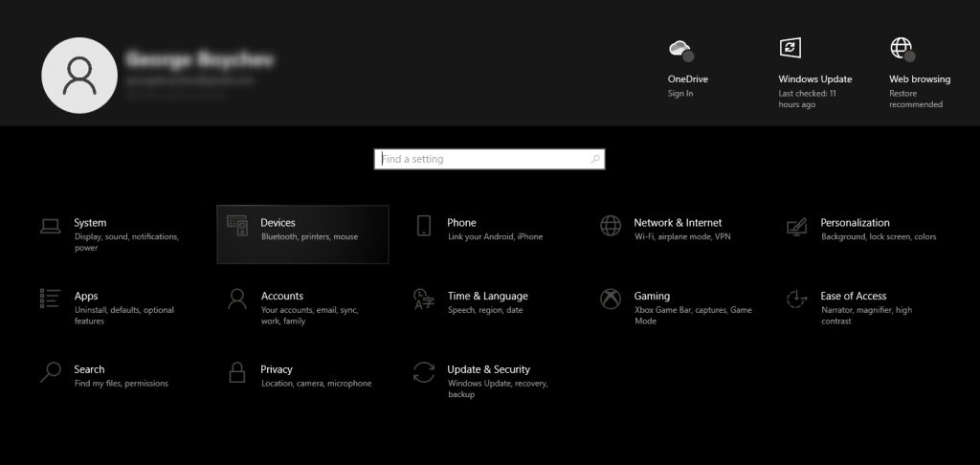Click the Web browsing globe icon
This screenshot has width=980, height=465.
902,49
